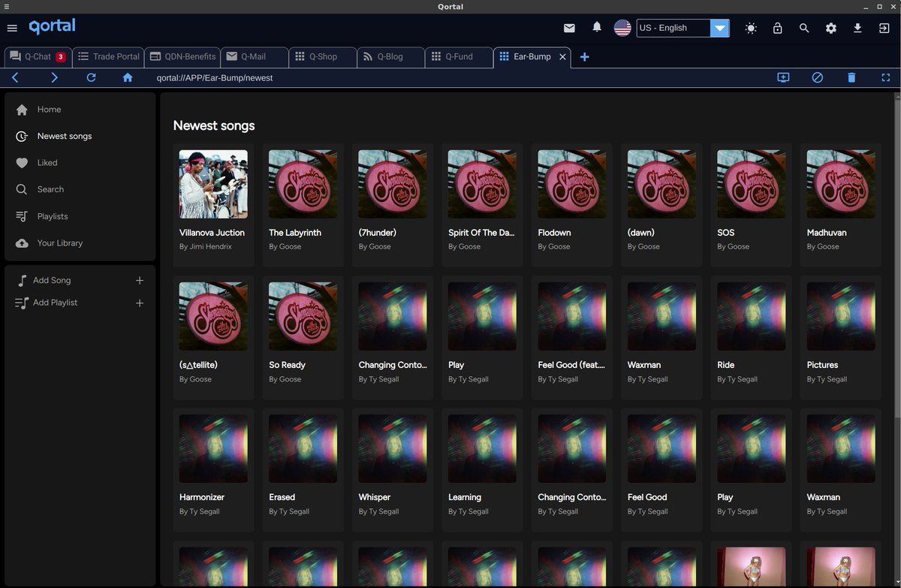901x588 pixels.
Task: Click the Add Playlist label
Action: pos(55,303)
